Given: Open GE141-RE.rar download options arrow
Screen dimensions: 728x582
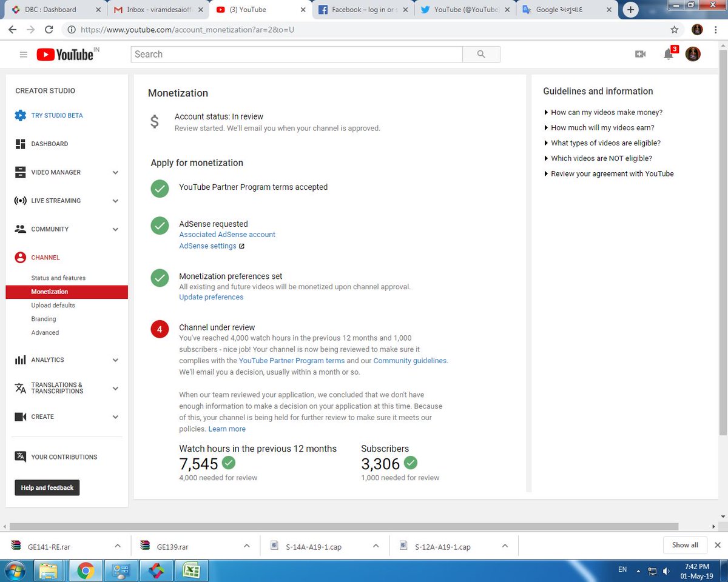Looking at the screenshot, I should coord(117,546).
